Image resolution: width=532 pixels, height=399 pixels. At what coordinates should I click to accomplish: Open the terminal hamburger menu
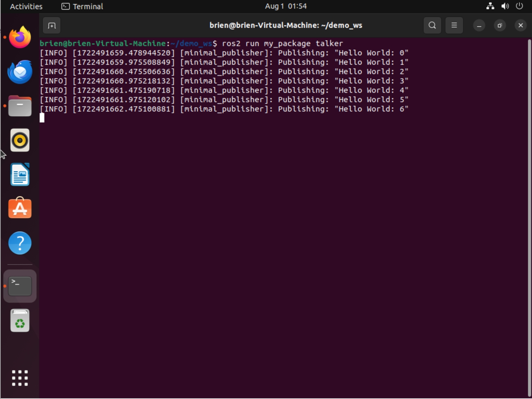pyautogui.click(x=454, y=25)
